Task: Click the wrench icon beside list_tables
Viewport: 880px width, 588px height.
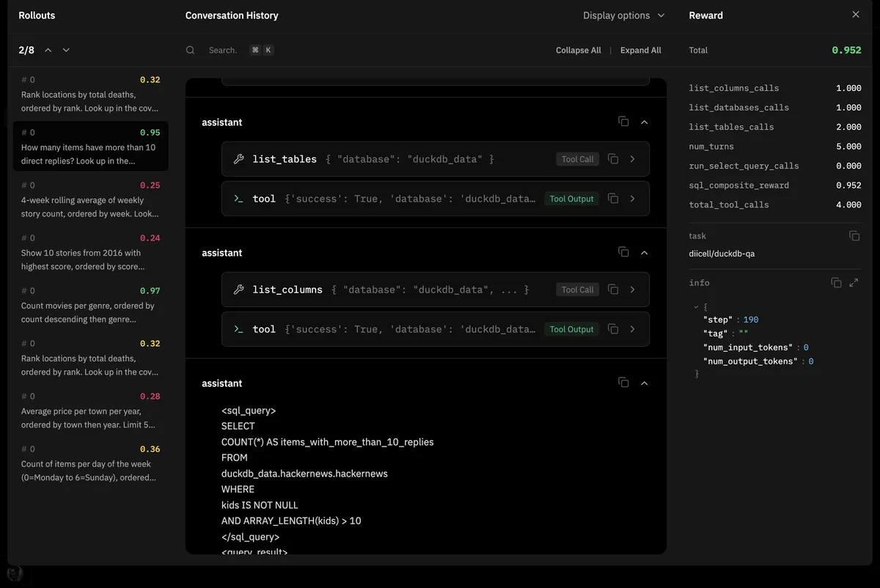Action: 238,159
